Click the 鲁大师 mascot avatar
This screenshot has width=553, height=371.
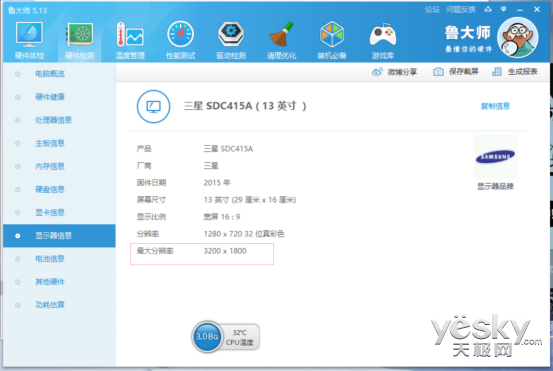coord(517,37)
